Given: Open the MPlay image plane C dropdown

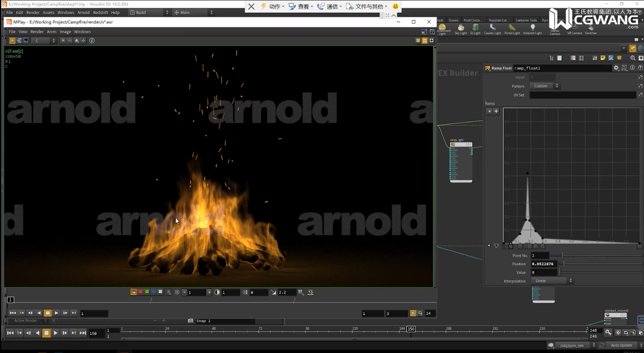Looking at the screenshot, I should point(44,40).
